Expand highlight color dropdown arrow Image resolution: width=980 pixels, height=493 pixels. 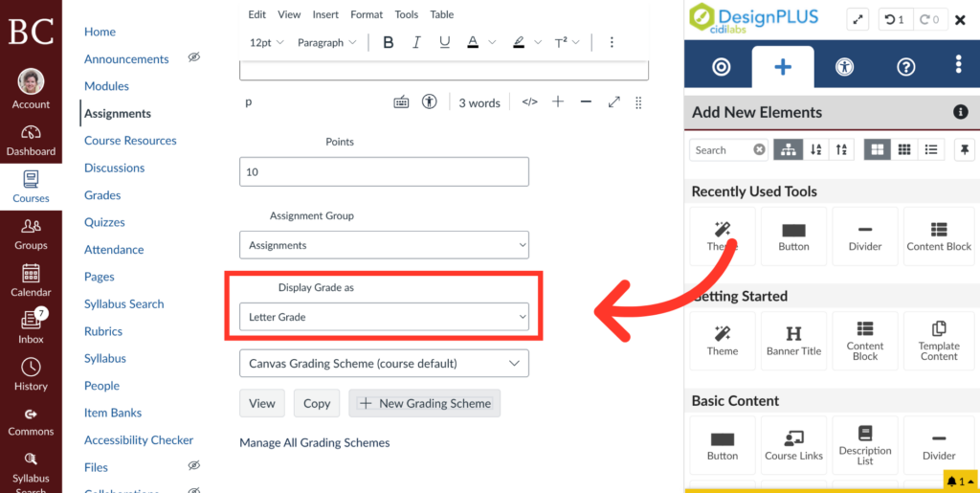[x=538, y=42]
